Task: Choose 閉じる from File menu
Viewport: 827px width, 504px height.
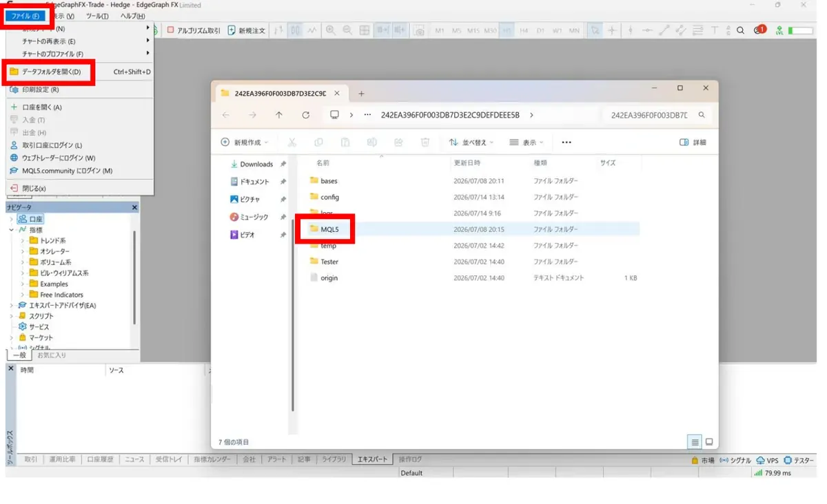Action: (x=80, y=189)
